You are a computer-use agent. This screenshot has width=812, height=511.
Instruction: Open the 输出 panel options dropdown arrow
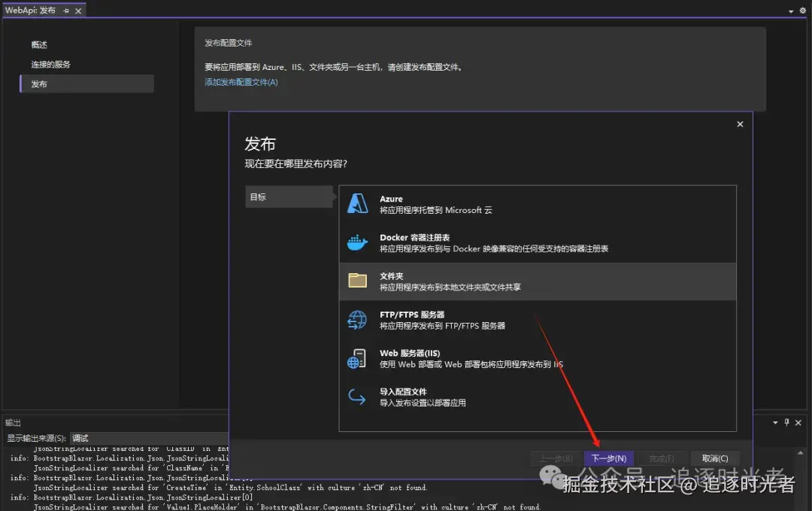[775, 423]
